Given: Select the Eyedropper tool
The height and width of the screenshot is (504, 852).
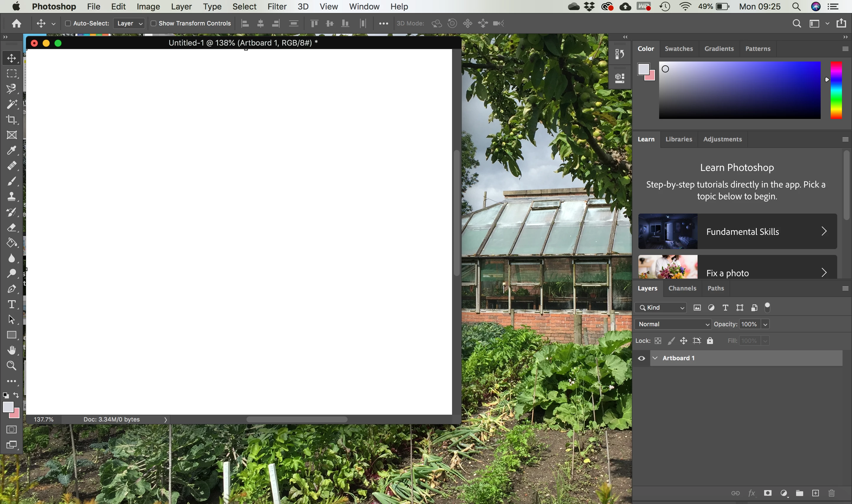Looking at the screenshot, I should pyautogui.click(x=12, y=151).
